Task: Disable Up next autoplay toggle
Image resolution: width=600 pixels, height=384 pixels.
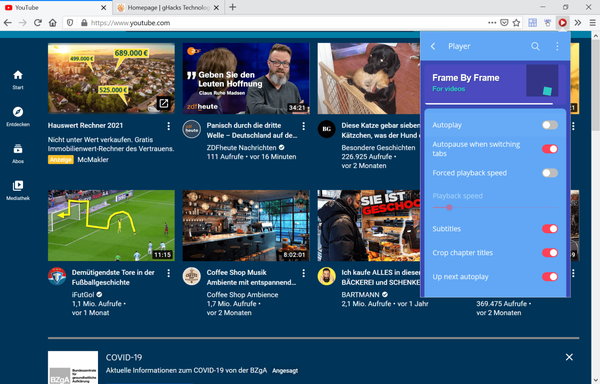Action: click(x=550, y=277)
